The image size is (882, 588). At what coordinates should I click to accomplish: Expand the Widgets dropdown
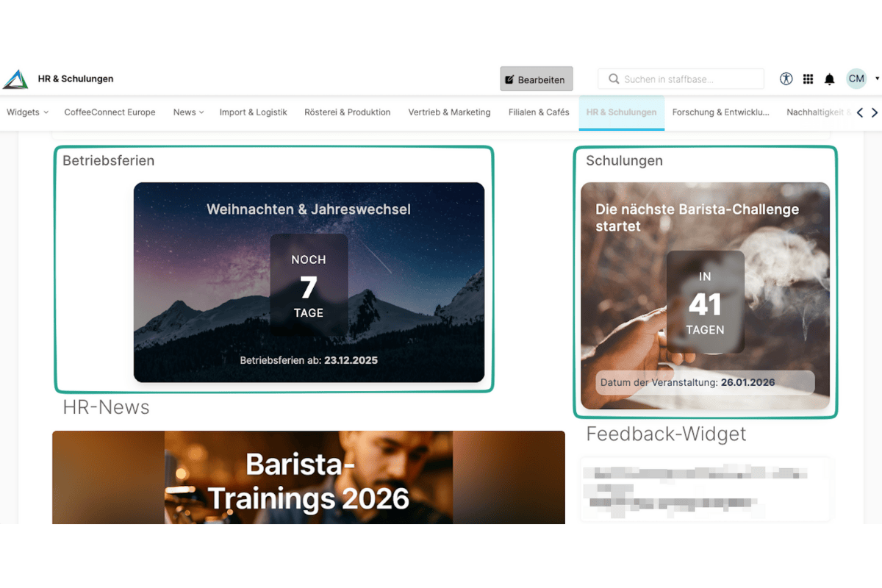coord(27,112)
